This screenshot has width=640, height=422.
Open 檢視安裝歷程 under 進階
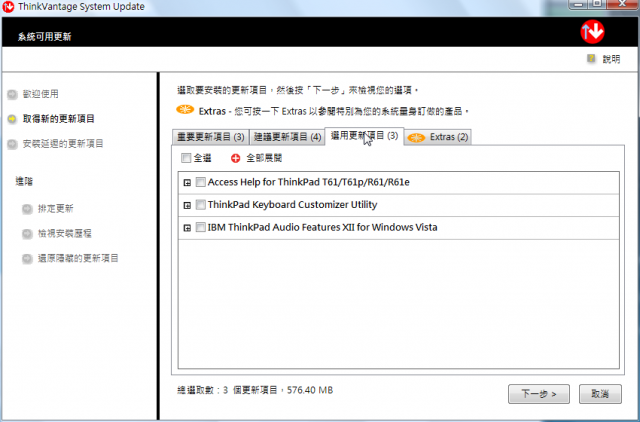(64, 233)
